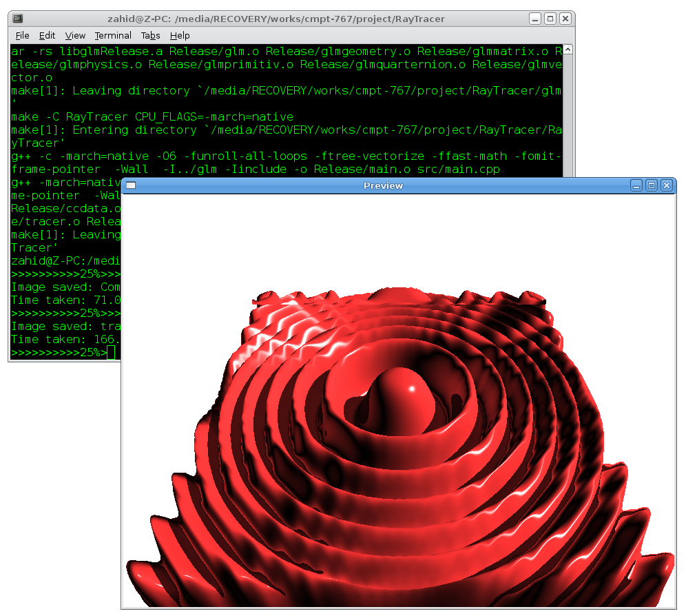Open the Help menu
Image resolution: width=686 pixels, height=616 pixels.
tap(180, 35)
